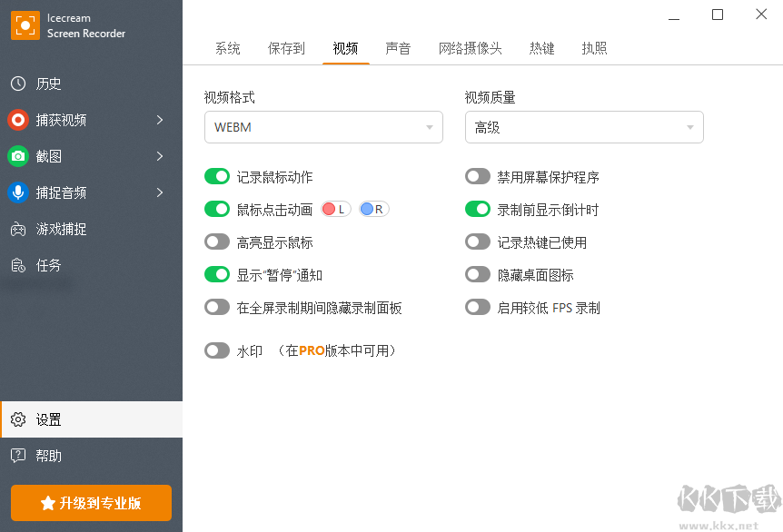Image resolution: width=783 pixels, height=532 pixels.
Task: Click the Icecream Screen Recorder logo
Action: pos(25,25)
